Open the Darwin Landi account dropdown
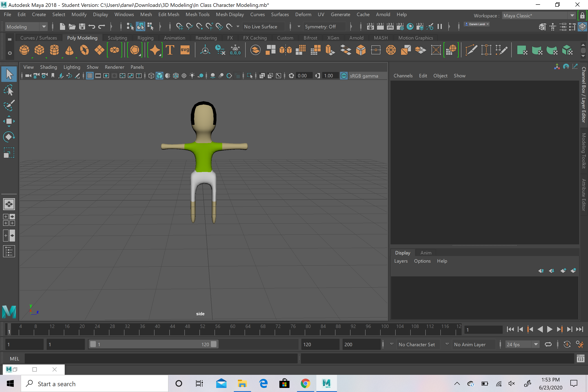The height and width of the screenshot is (392, 588). click(476, 24)
